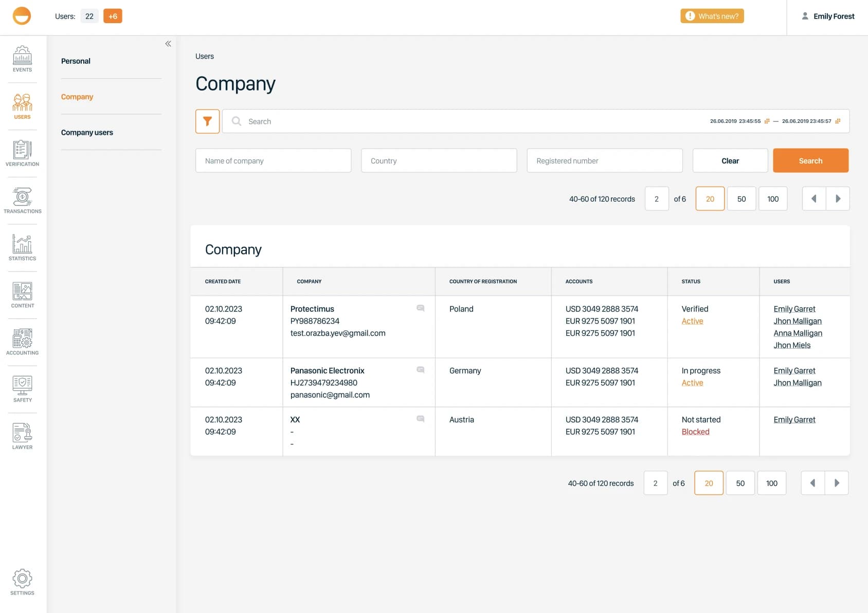The width and height of the screenshot is (868, 613).
Task: Click the Clear filters button
Action: coord(730,160)
